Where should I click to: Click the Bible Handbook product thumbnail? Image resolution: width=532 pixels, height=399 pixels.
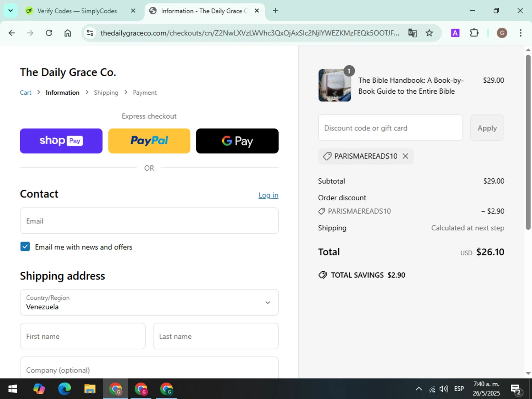tap(334, 85)
